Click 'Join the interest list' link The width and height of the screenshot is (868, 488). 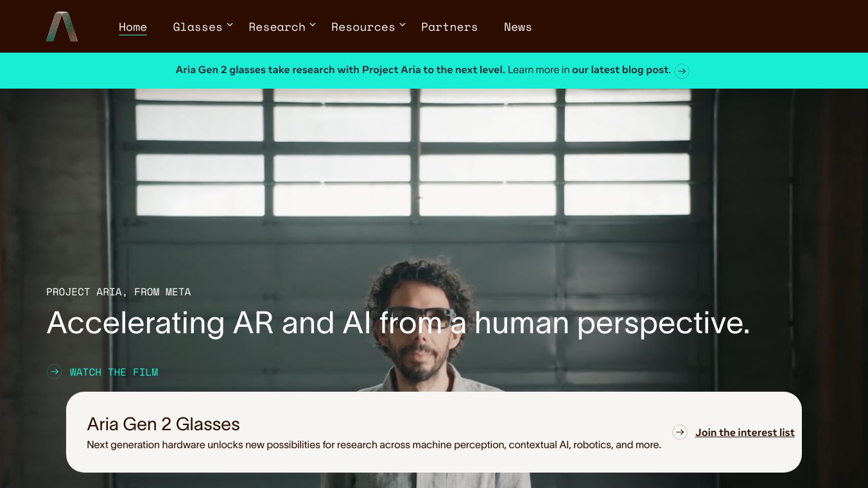[745, 433]
